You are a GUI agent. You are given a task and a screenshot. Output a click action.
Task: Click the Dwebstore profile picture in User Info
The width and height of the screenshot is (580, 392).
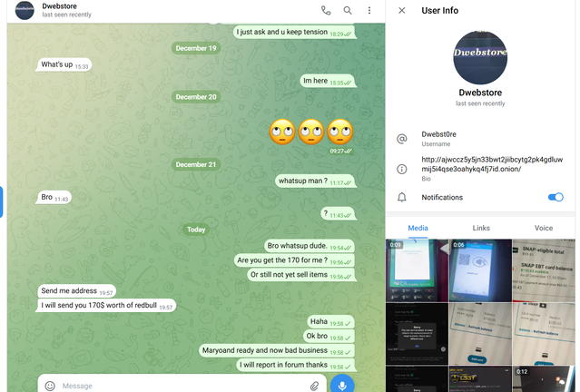480,57
